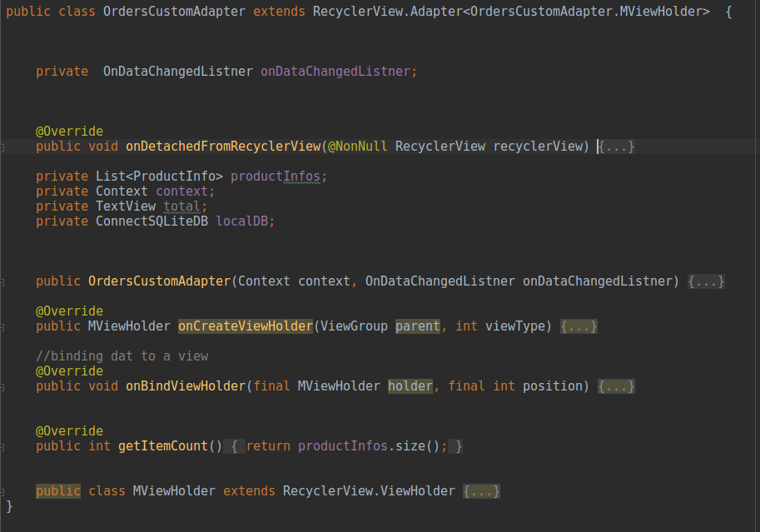This screenshot has width=760, height=532.
Task: Expand folded MViewHolder class body
Action: pyautogui.click(x=481, y=491)
